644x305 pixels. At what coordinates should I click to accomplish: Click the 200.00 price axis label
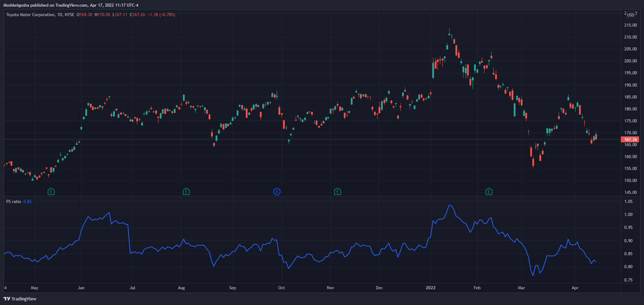click(x=630, y=61)
